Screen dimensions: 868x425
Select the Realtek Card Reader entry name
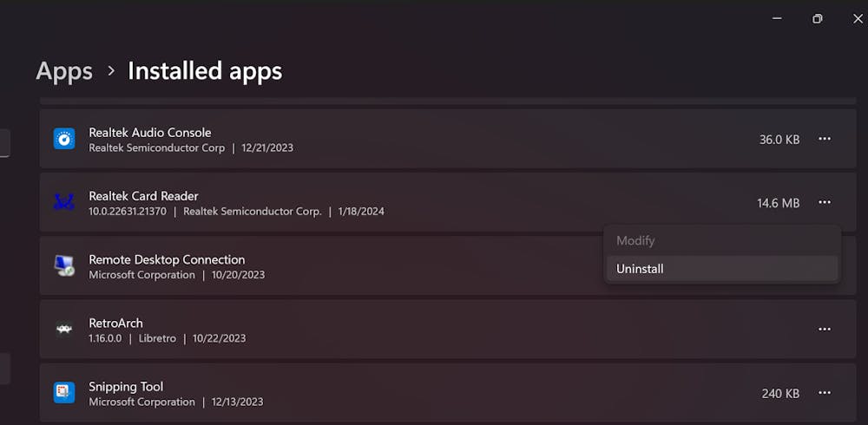pos(143,196)
